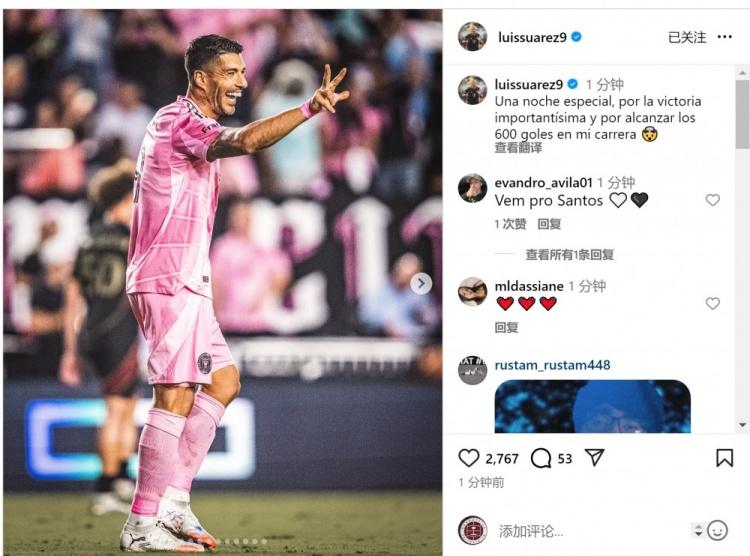This screenshot has width=750, height=556.
Task: Reply to evandro_avila01 via 回复
Action: click(x=549, y=224)
